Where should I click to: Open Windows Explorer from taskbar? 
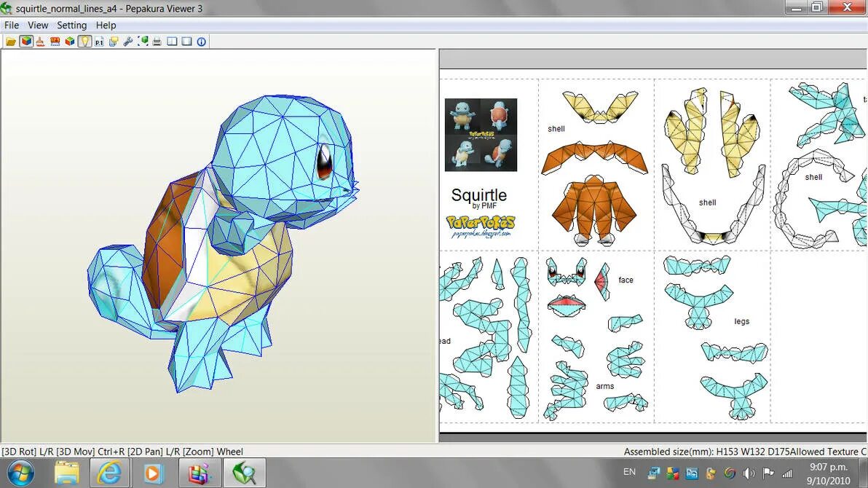pos(67,473)
